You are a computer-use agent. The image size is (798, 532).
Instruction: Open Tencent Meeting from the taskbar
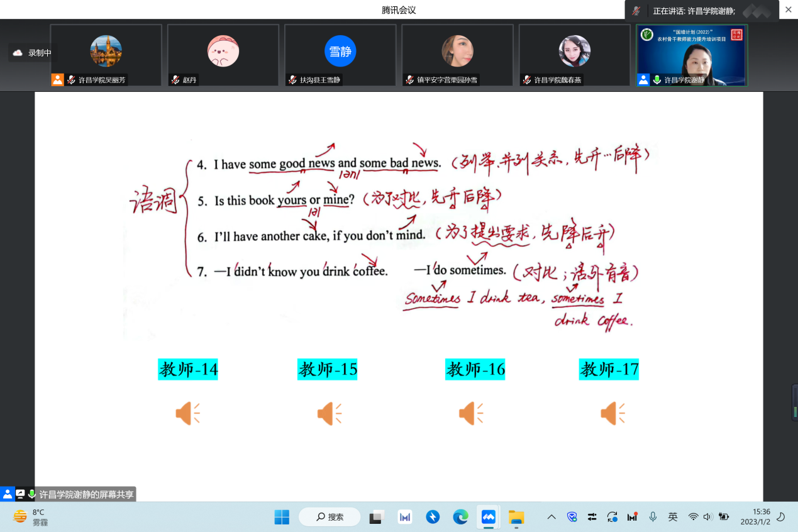488,517
